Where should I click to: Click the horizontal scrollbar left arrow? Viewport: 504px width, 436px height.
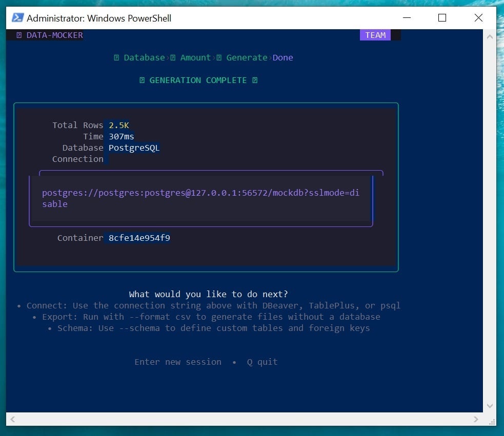point(13,419)
